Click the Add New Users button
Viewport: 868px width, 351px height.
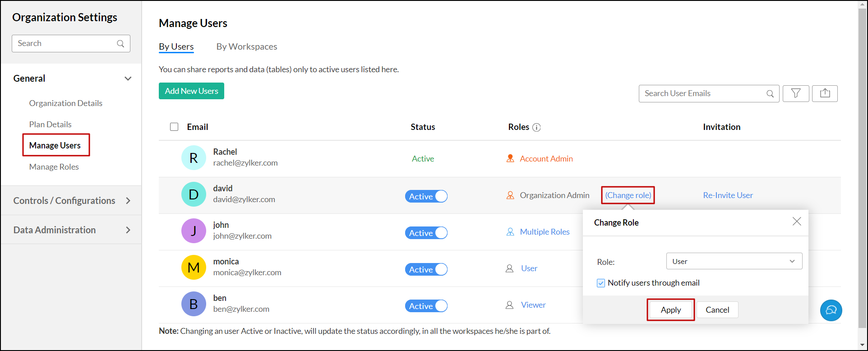pos(191,91)
